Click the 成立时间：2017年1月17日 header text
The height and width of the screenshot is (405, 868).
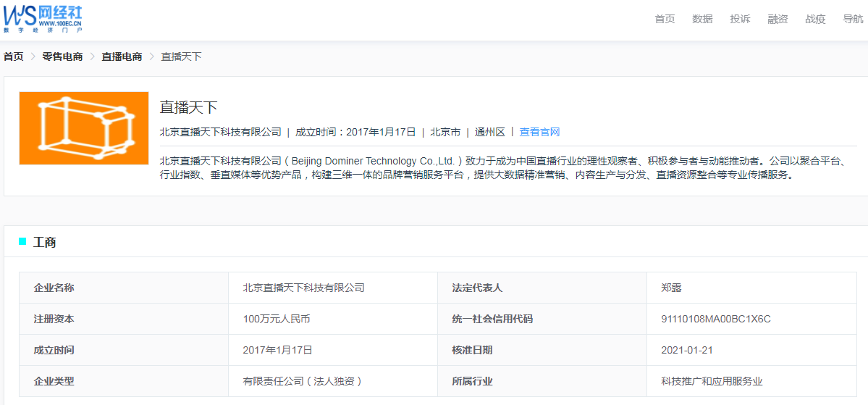355,132
